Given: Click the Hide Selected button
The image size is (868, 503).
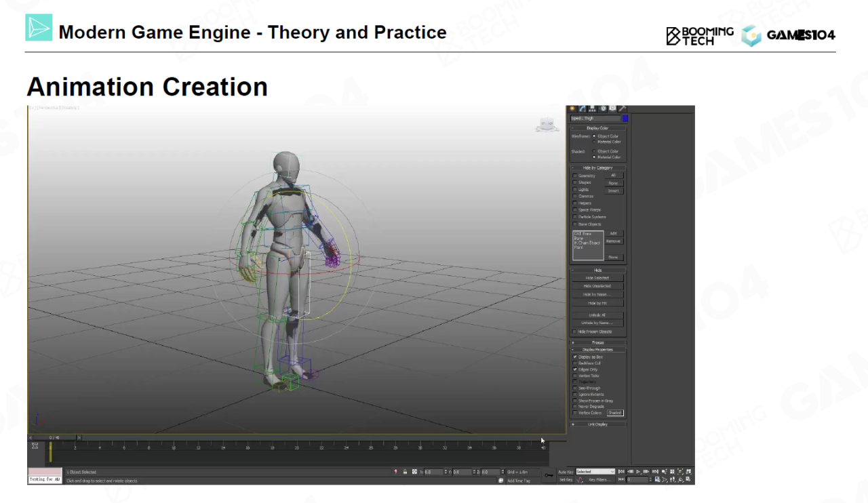Looking at the screenshot, I should click(x=597, y=278).
